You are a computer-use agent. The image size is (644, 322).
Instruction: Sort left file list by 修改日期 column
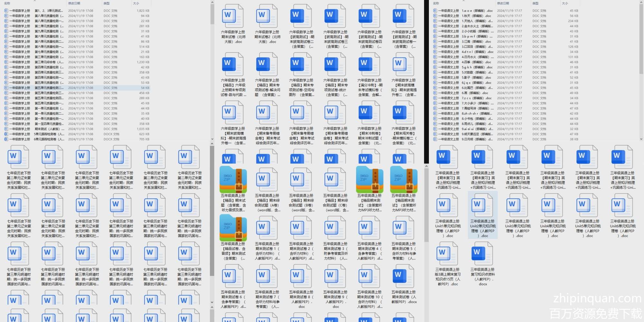point(74,3)
